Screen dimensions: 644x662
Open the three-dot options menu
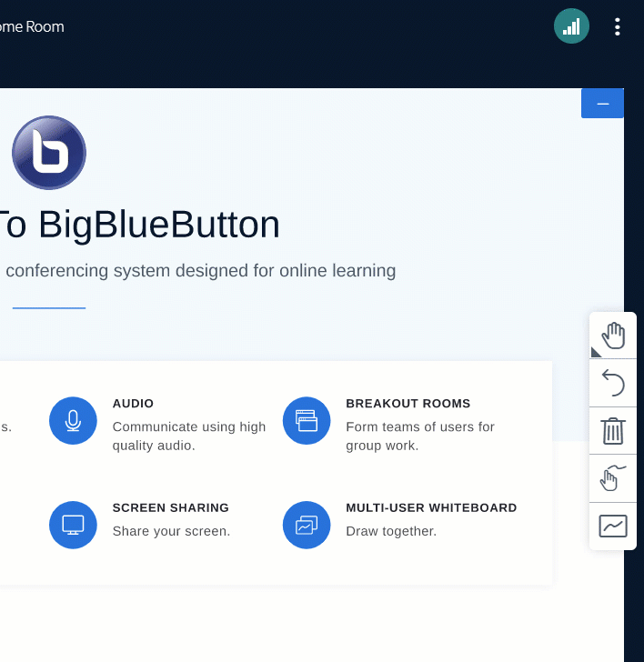pyautogui.click(x=617, y=26)
